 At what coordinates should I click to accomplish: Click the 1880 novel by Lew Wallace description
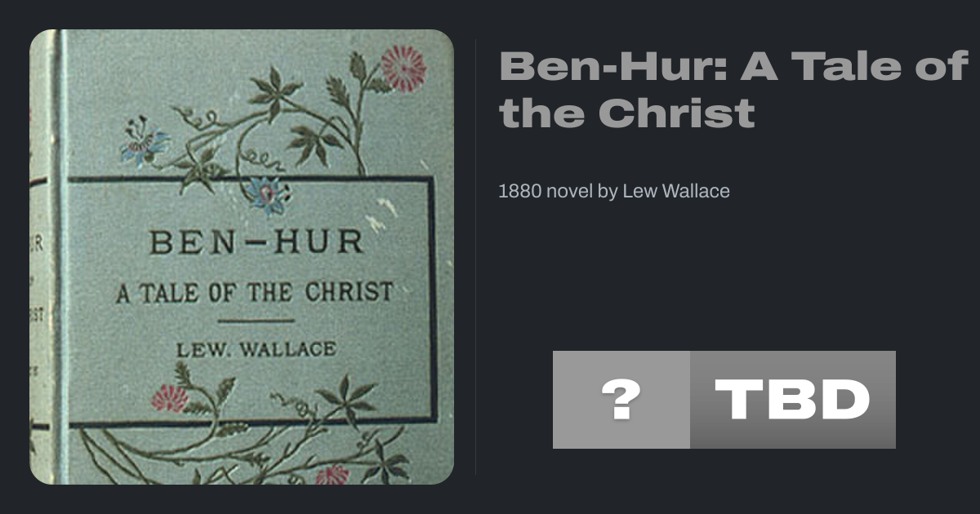pos(614,191)
